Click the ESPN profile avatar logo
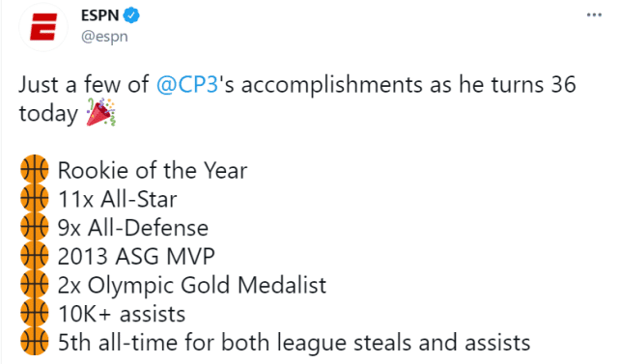 (43, 27)
